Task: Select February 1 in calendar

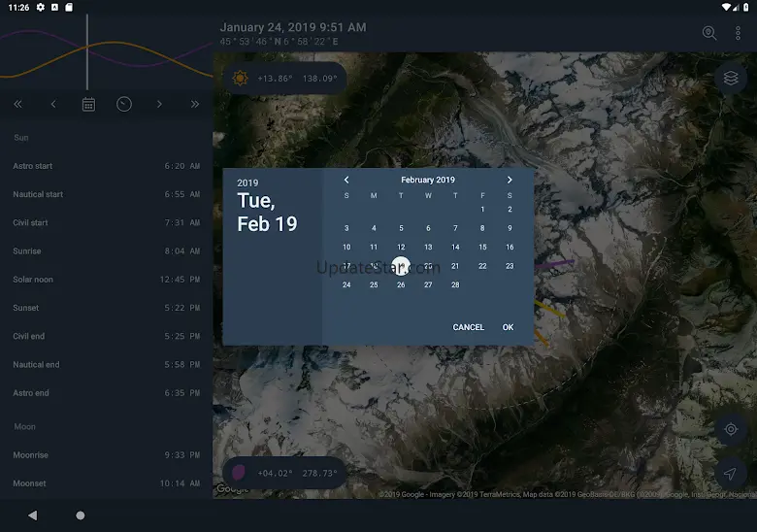Action: pyautogui.click(x=482, y=209)
